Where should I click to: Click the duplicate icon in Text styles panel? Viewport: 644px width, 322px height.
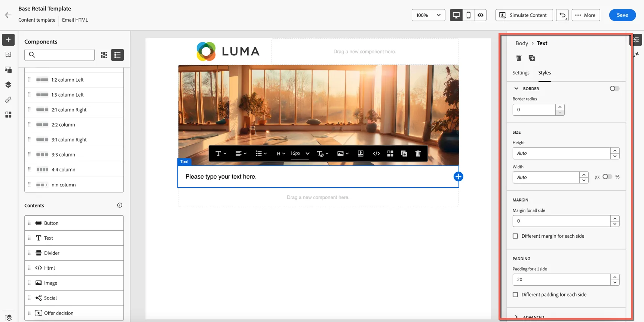(532, 58)
